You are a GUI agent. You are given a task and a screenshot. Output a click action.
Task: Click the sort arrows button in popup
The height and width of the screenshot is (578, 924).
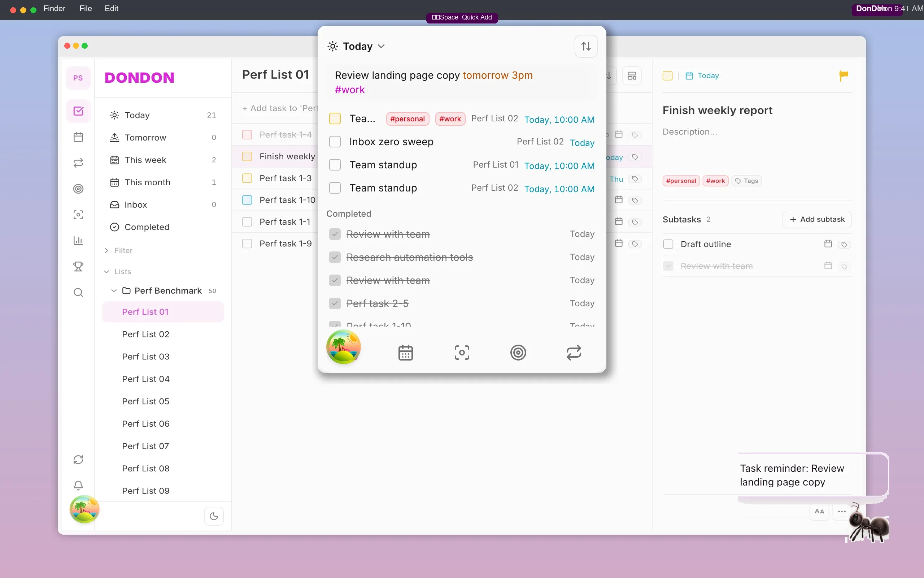586,46
